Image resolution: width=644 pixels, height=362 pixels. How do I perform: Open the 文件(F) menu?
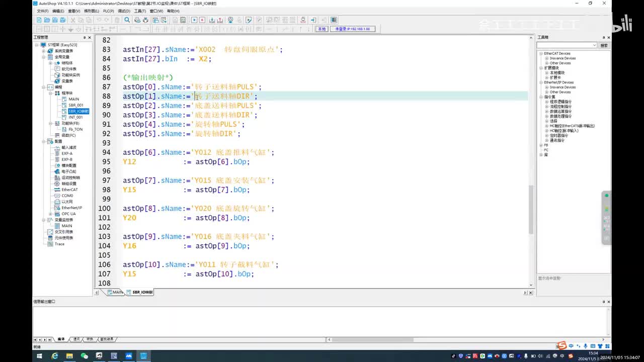[x=43, y=11]
